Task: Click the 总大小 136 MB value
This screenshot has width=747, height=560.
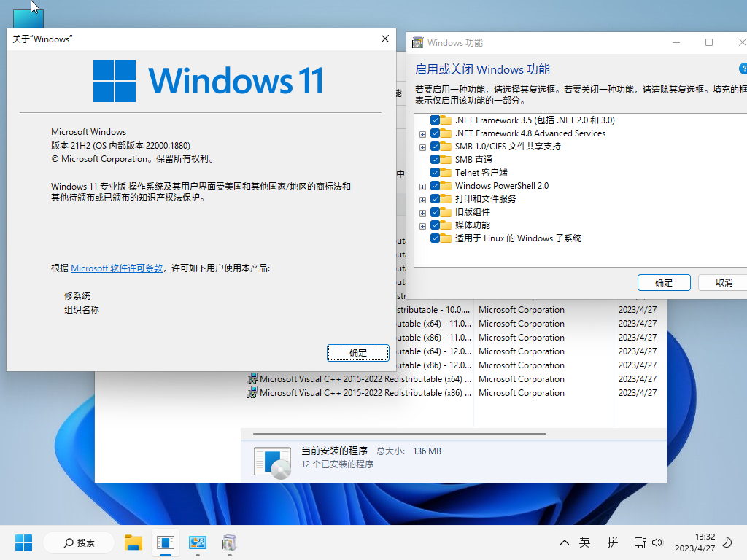Action: point(427,451)
